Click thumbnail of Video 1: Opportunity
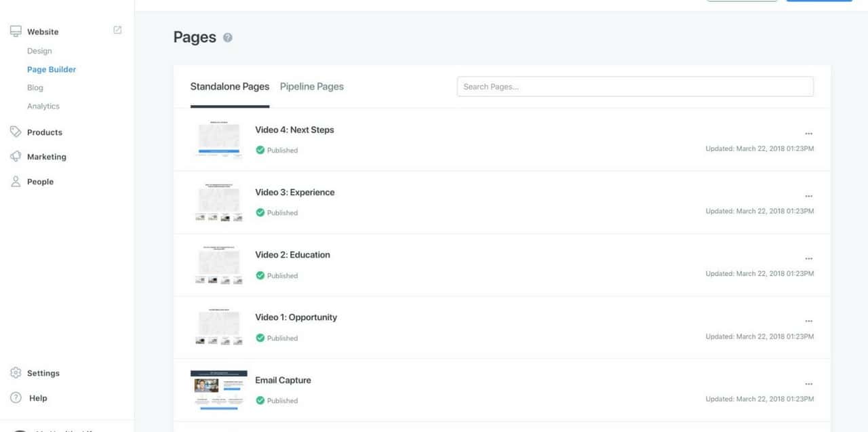868x432 pixels. coord(219,327)
